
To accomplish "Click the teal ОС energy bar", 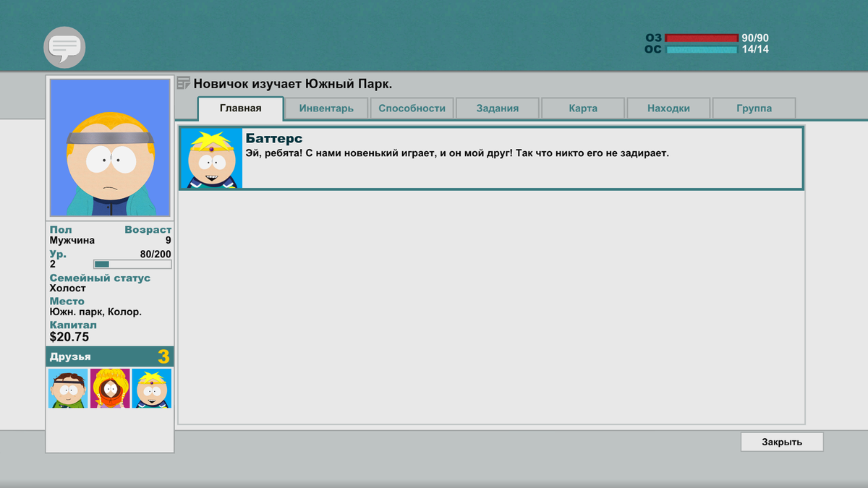I will click(x=701, y=50).
